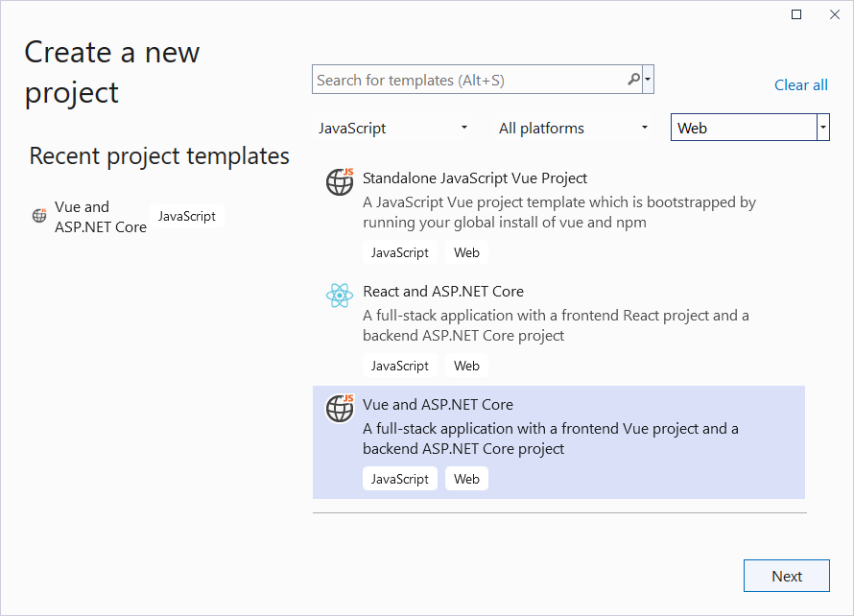Click Web tag under React and ASP.NET Core
854x616 pixels.
point(466,366)
